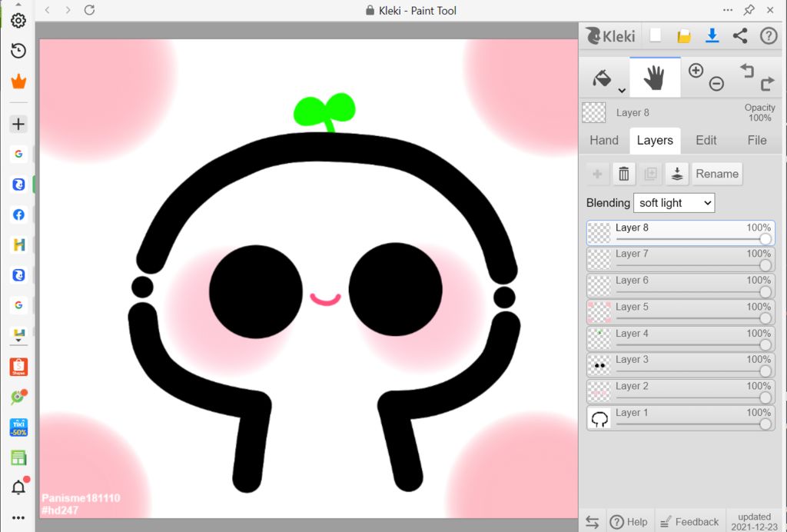Open sidebar notifications bell
Viewport: 787px width, 532px height.
19,487
